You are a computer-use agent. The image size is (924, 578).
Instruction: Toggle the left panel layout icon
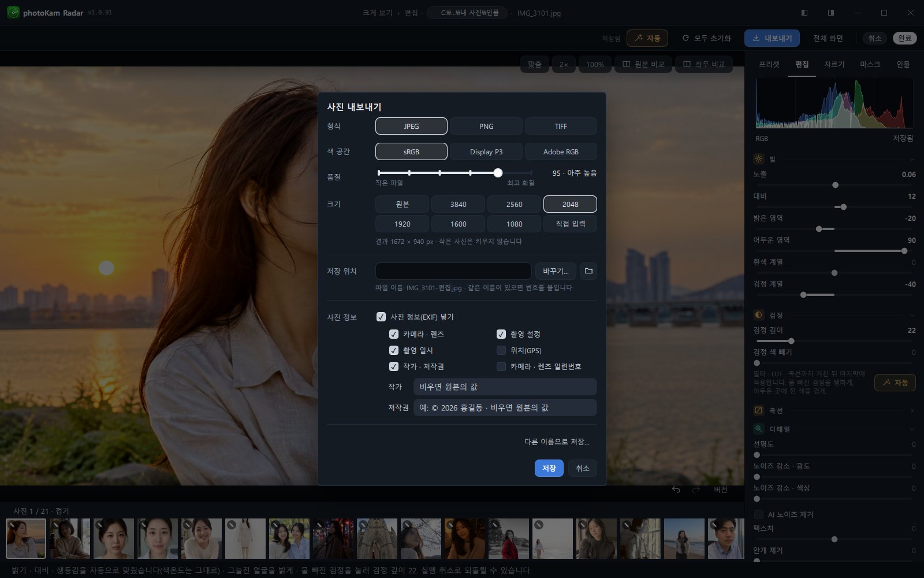[804, 13]
